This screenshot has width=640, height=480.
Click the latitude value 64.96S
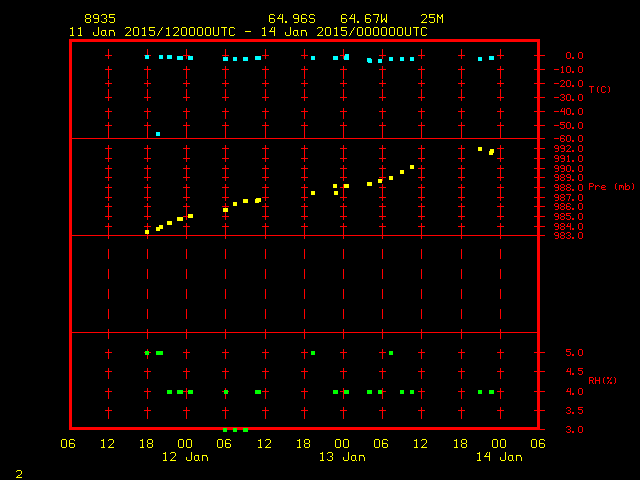tap(289, 19)
